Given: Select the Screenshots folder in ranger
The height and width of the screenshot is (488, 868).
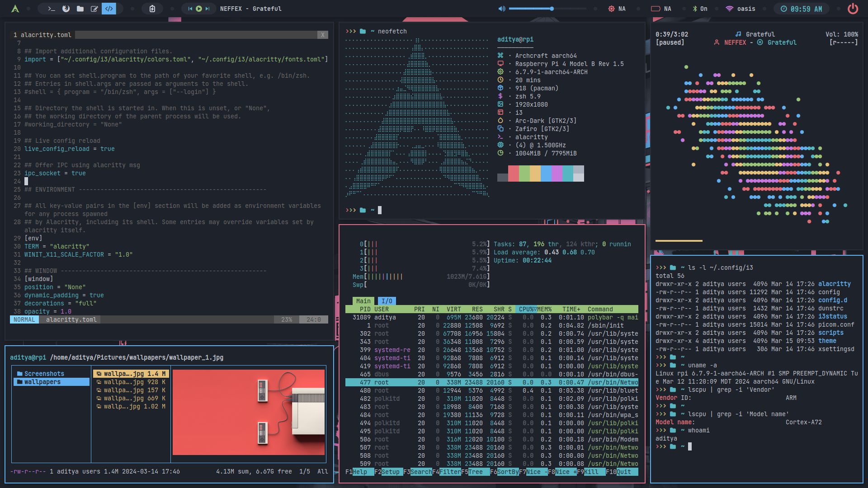Looking at the screenshot, I should coord(44,374).
